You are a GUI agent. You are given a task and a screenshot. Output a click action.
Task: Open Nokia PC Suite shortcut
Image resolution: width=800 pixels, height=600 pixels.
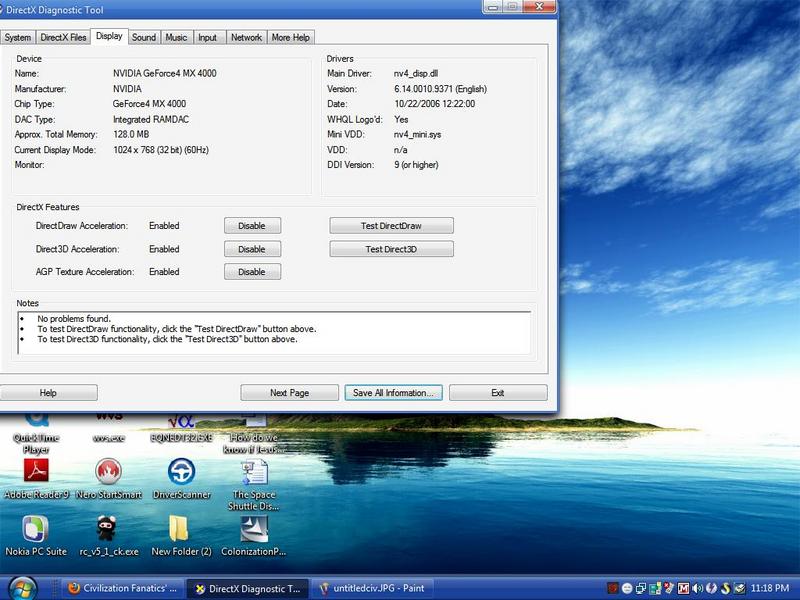coord(36,528)
